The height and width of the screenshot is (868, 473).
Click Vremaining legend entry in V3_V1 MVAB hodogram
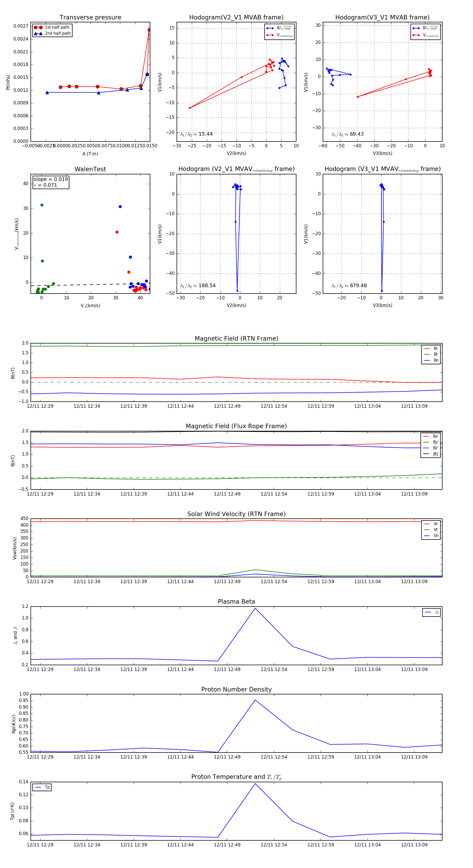(x=425, y=35)
